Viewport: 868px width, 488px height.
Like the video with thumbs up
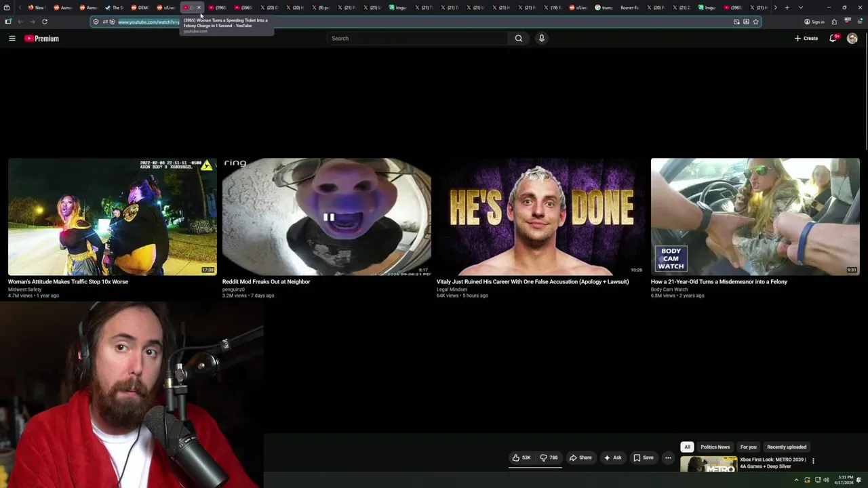click(521, 457)
